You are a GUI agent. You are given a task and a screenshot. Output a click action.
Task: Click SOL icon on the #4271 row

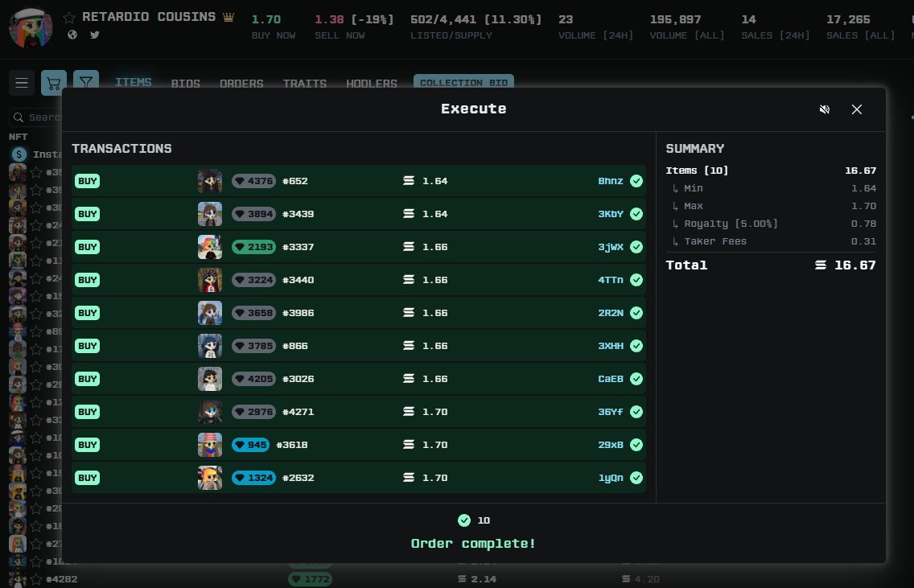pyautogui.click(x=409, y=411)
